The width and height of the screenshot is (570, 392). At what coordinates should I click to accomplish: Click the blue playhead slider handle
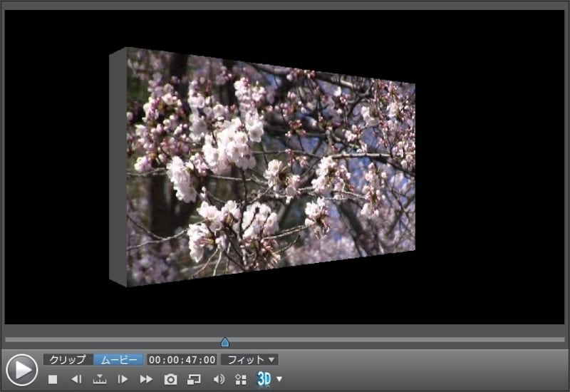coord(225,342)
